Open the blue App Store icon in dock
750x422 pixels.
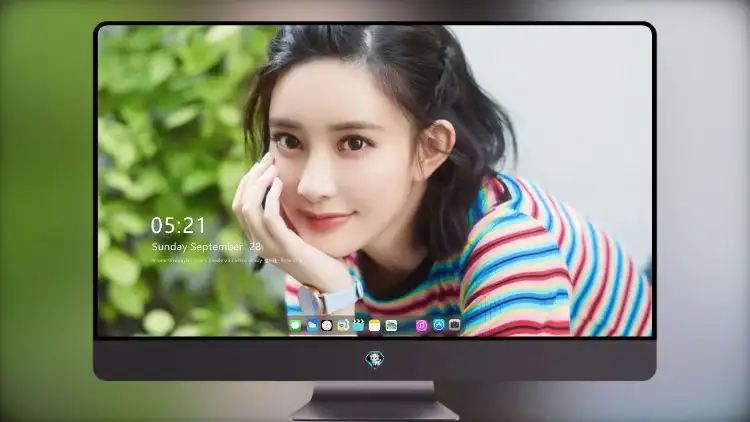point(439,325)
